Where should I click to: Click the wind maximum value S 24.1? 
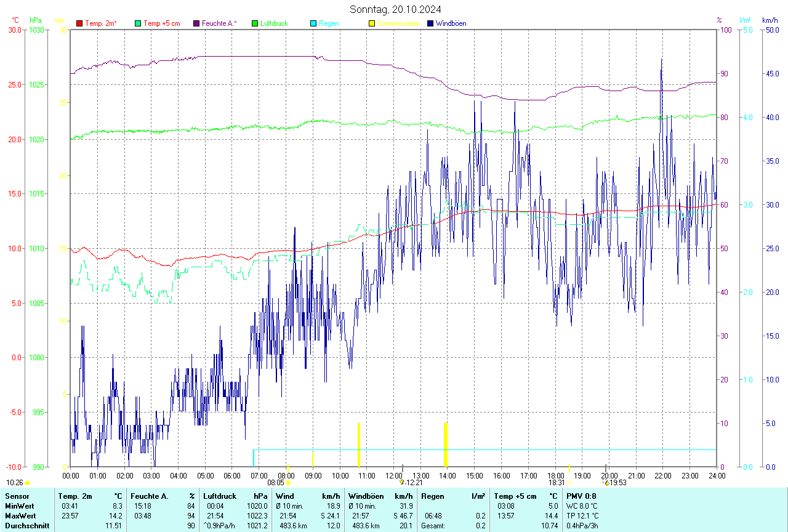point(330,515)
